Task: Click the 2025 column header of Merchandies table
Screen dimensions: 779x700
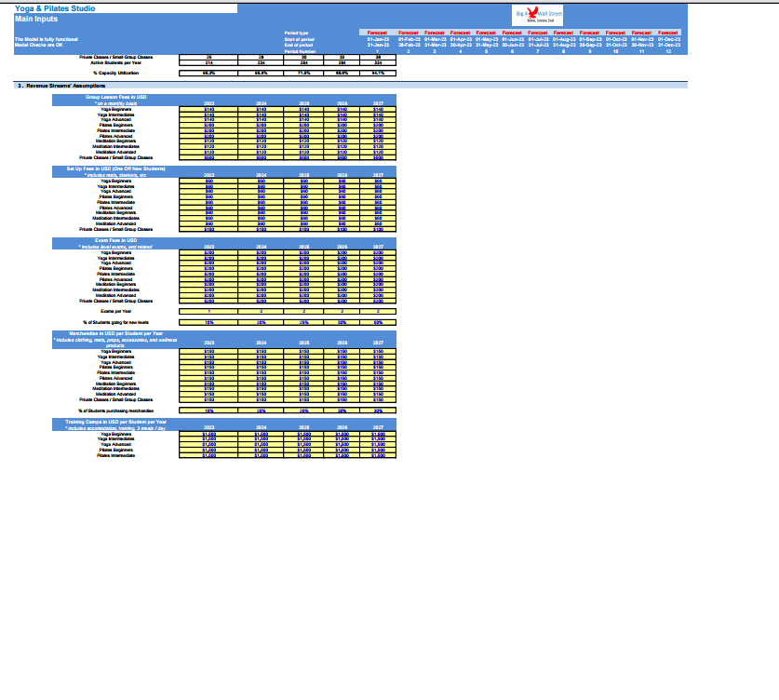Action: (x=303, y=343)
